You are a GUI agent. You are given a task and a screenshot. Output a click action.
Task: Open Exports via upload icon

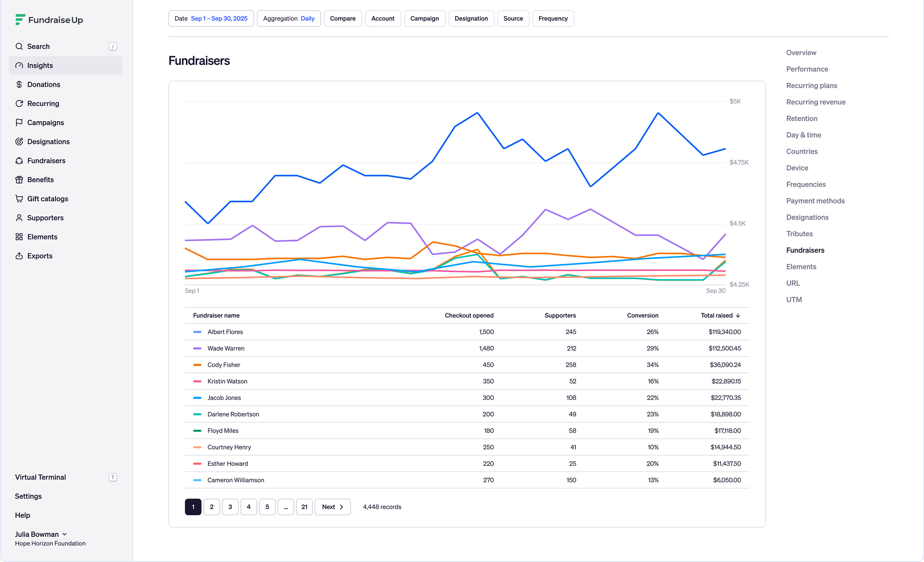(x=19, y=256)
